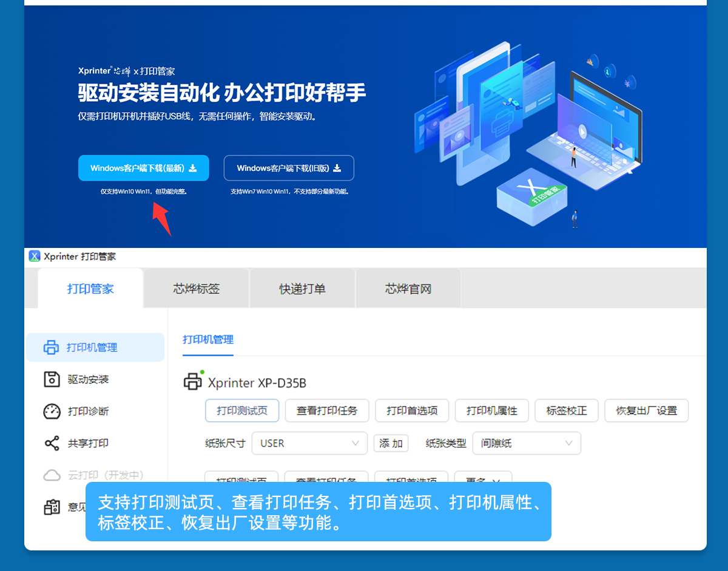
Task: Download Windows客户端下载(旧版) client
Action: [289, 168]
